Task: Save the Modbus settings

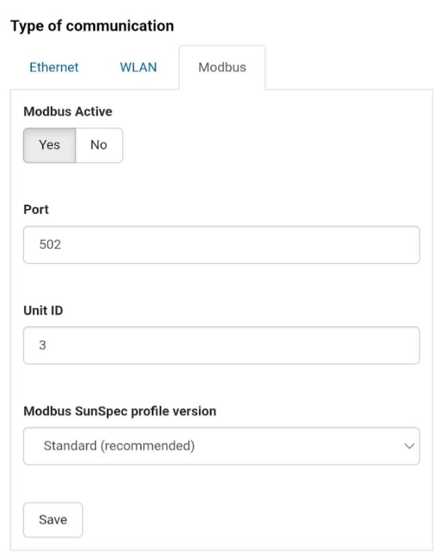Action: tap(53, 520)
